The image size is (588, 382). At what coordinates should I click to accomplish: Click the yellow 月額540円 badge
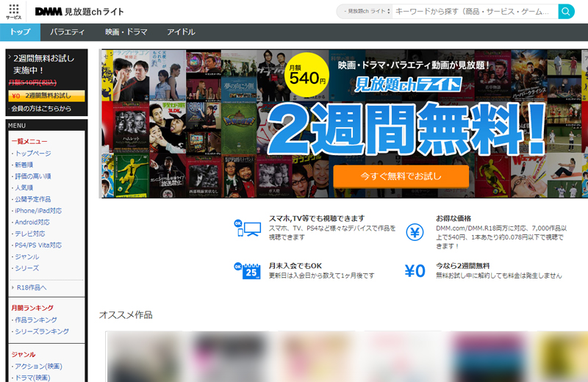306,75
